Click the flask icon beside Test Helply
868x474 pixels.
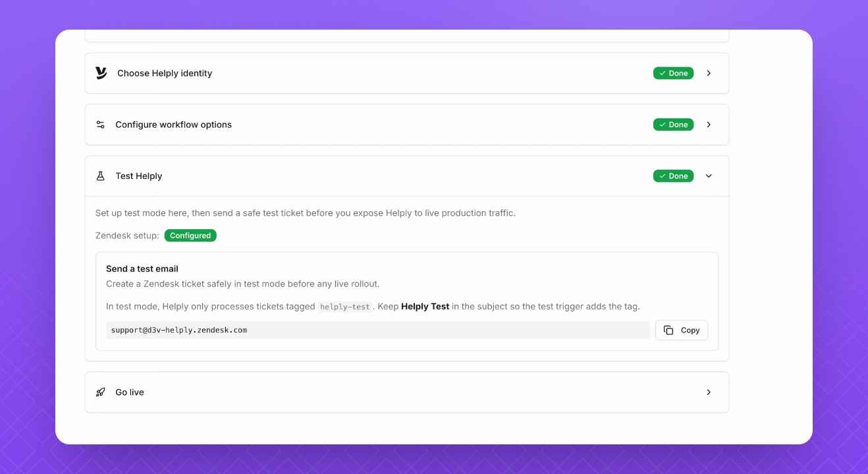pos(101,176)
